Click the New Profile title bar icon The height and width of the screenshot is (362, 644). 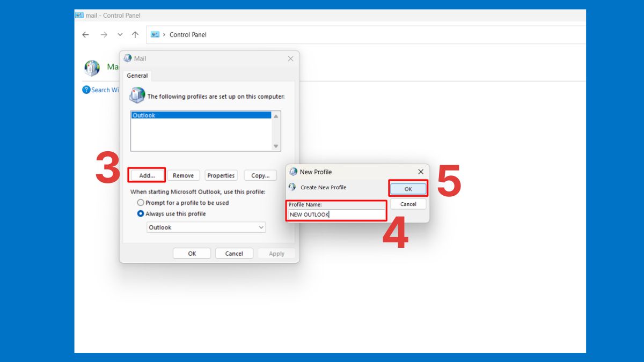point(293,172)
